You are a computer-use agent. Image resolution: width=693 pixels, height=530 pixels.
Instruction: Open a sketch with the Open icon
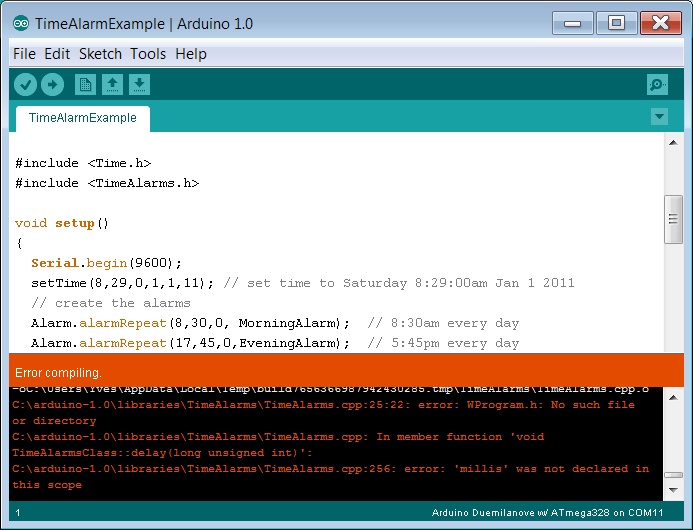coord(112,84)
